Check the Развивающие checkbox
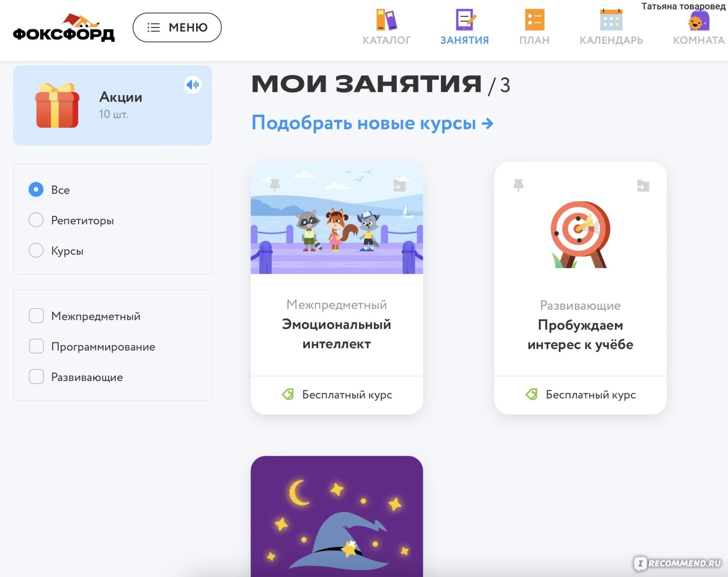This screenshot has height=577, width=728. click(37, 376)
